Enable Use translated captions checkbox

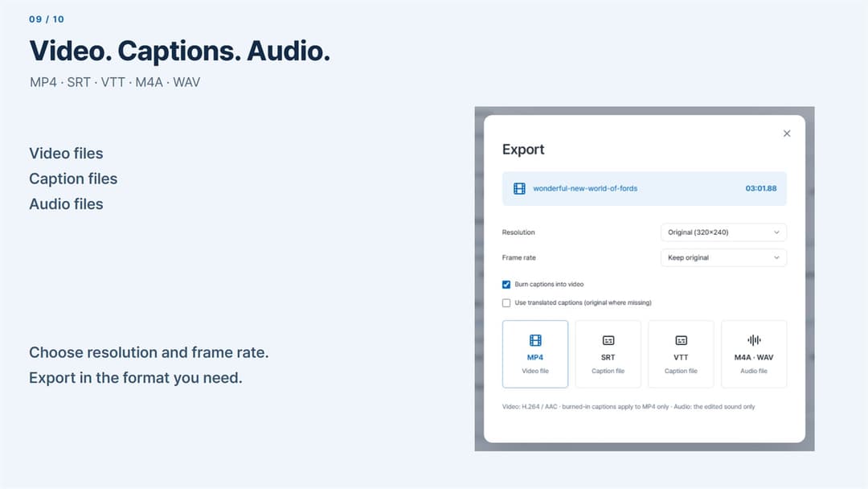506,303
